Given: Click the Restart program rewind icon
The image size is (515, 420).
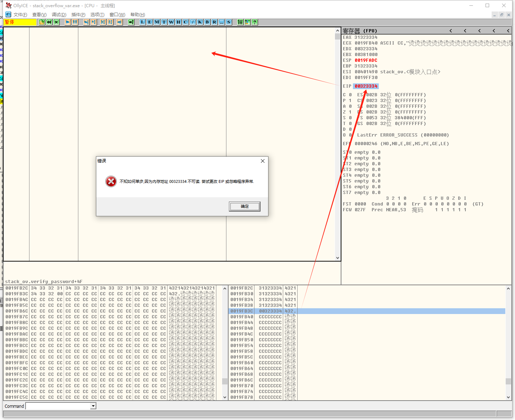Looking at the screenshot, I should click(49, 22).
